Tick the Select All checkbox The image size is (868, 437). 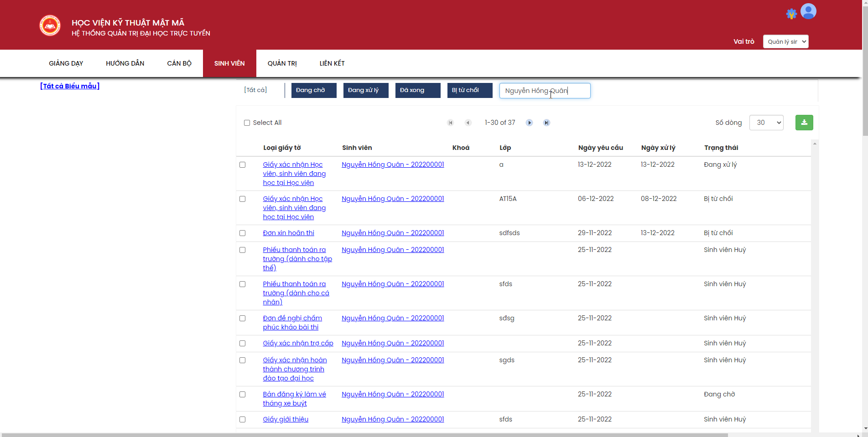(247, 123)
